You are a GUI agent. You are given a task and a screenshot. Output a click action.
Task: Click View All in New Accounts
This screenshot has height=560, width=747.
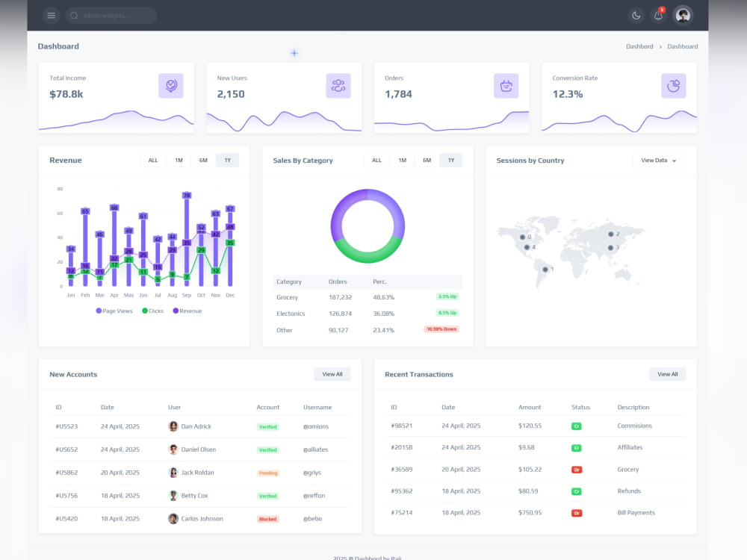click(x=332, y=374)
